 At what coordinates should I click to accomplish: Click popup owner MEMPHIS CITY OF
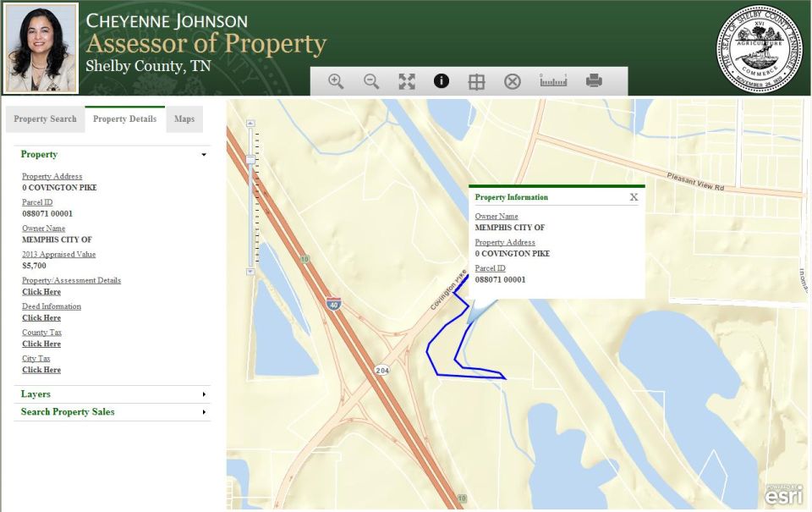(x=510, y=228)
